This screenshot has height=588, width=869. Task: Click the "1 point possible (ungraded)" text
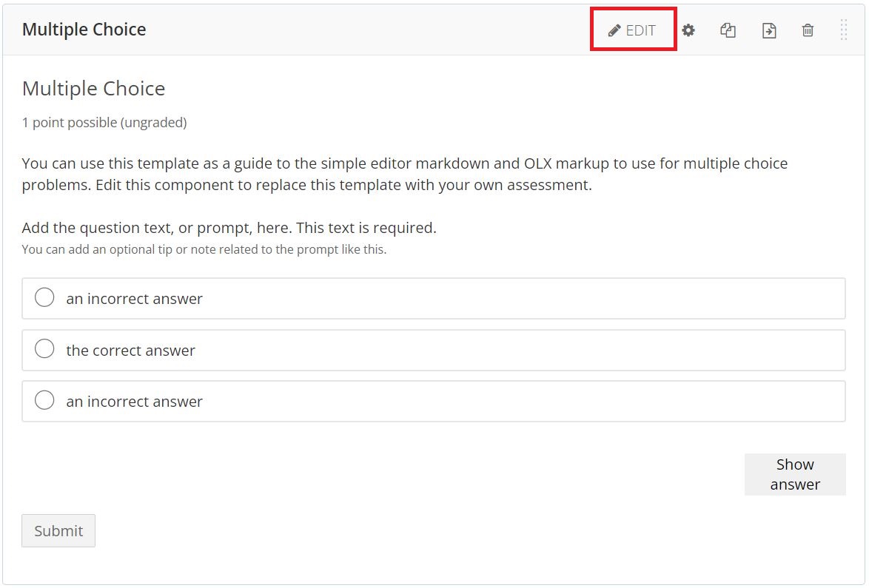tap(104, 122)
